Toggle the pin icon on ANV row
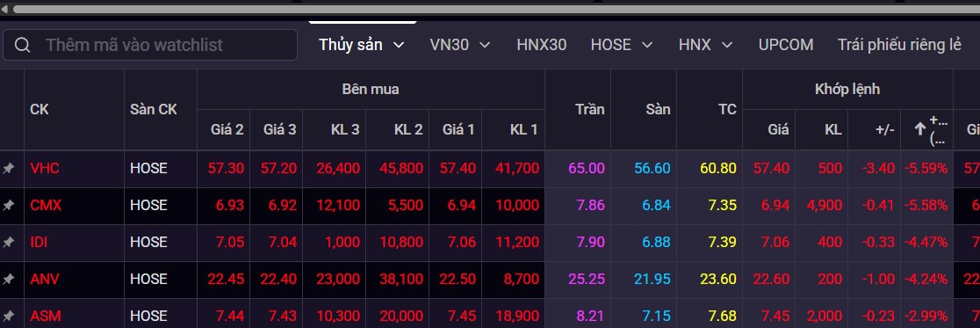Image resolution: width=980 pixels, height=328 pixels. point(8,279)
